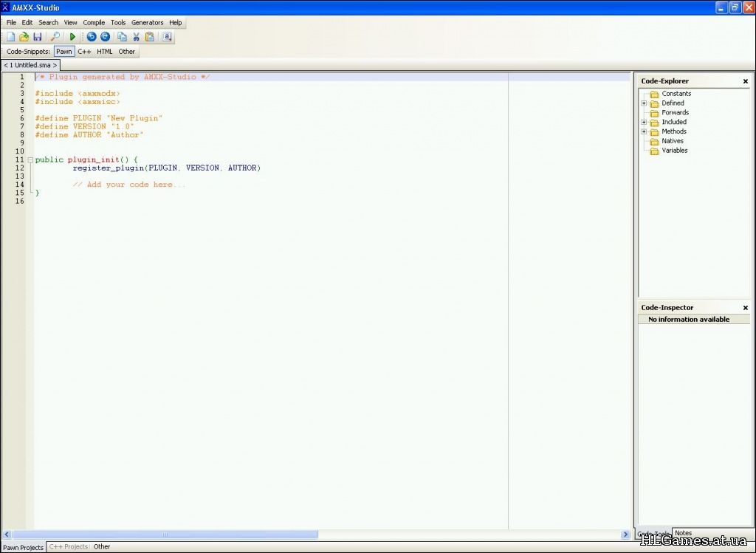Click the horizontal scrollbar left arrow

click(x=7, y=535)
